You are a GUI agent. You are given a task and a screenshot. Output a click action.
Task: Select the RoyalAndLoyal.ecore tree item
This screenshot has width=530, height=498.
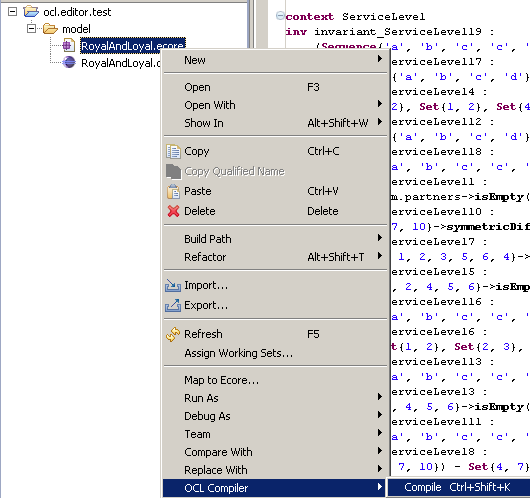132,46
